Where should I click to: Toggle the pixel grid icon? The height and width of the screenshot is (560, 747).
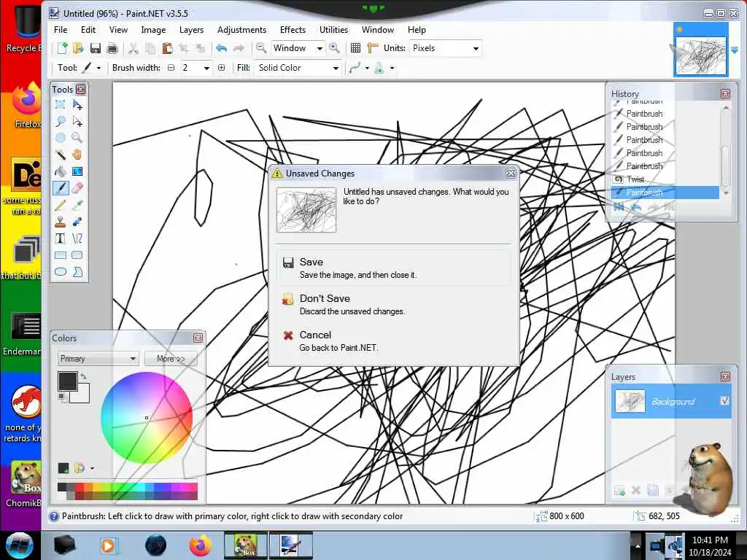355,48
